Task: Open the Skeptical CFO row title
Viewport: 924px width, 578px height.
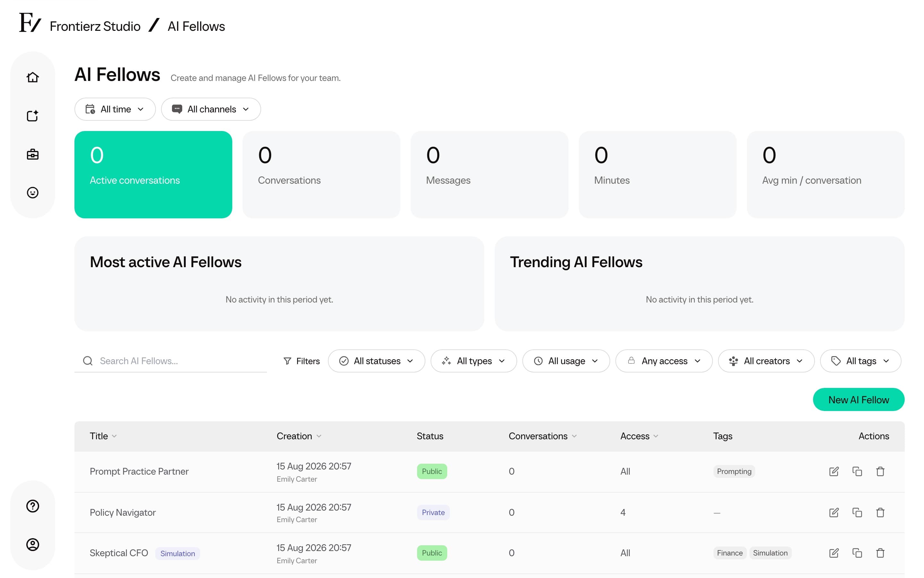Action: tap(119, 553)
